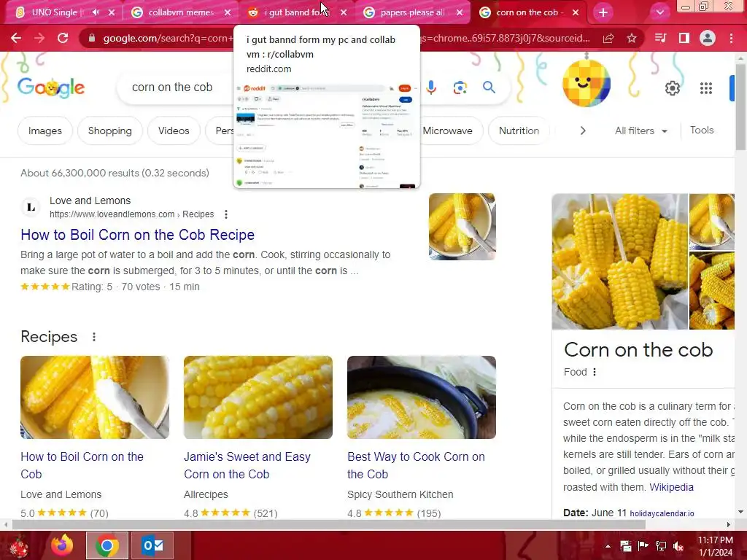This screenshot has height=560, width=747.
Task: Open Love and Lemons result options menu
Action: pyautogui.click(x=226, y=214)
